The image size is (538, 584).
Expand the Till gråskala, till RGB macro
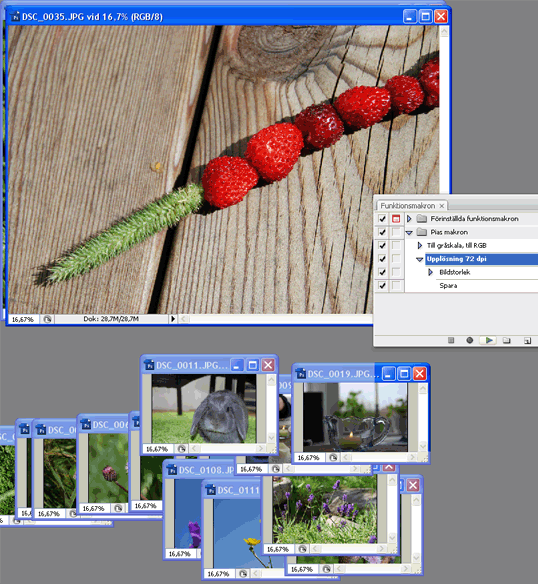point(420,245)
